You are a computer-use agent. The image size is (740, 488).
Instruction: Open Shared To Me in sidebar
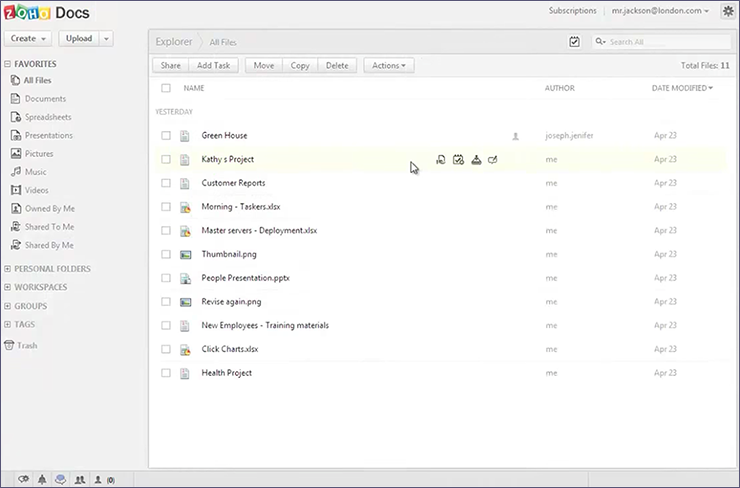[49, 227]
